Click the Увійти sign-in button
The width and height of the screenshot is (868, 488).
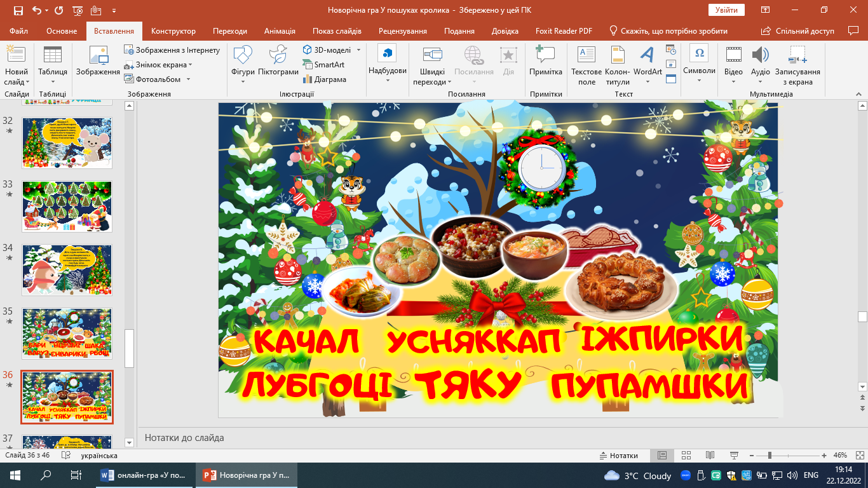click(x=726, y=10)
